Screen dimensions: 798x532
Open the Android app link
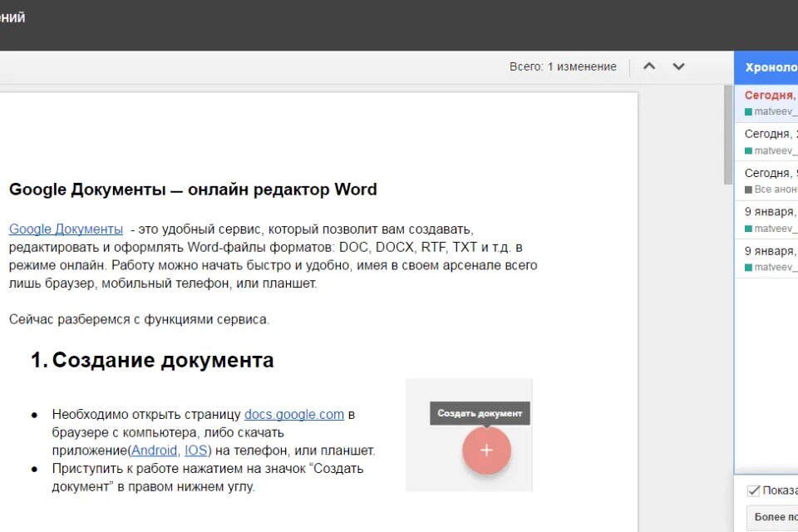pyautogui.click(x=155, y=451)
